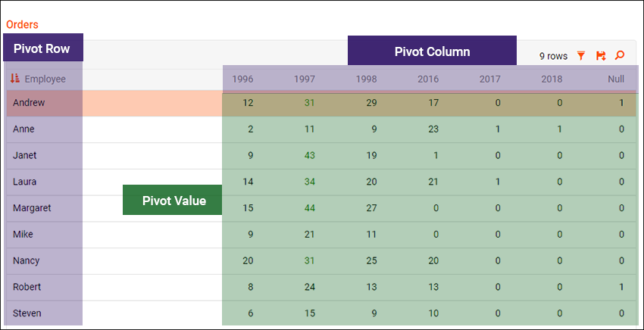Image resolution: width=644 pixels, height=330 pixels.
Task: Click Robert's 1997 value 24
Action: point(310,287)
